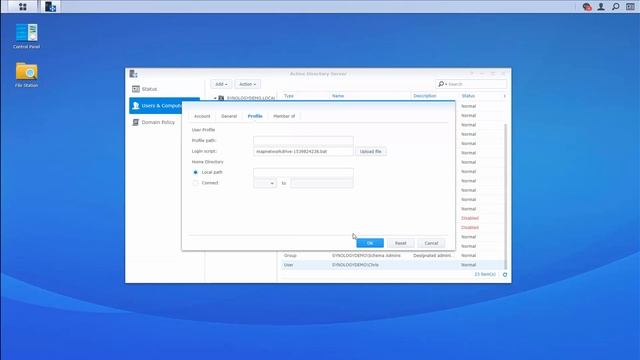The image size is (640, 360).
Task: Select the Profile tab
Action: [x=255, y=116]
